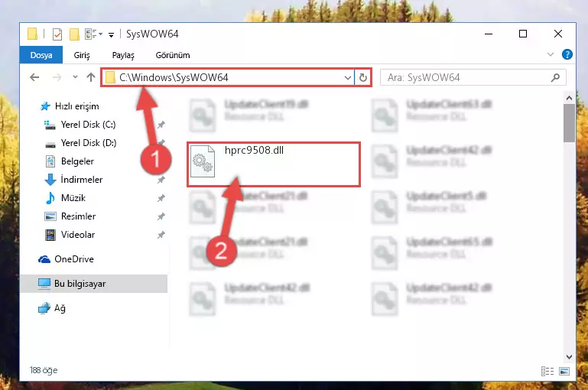The image size is (588, 390).
Task: Click the İndirmeler blue arrow icon
Action: coord(50,180)
